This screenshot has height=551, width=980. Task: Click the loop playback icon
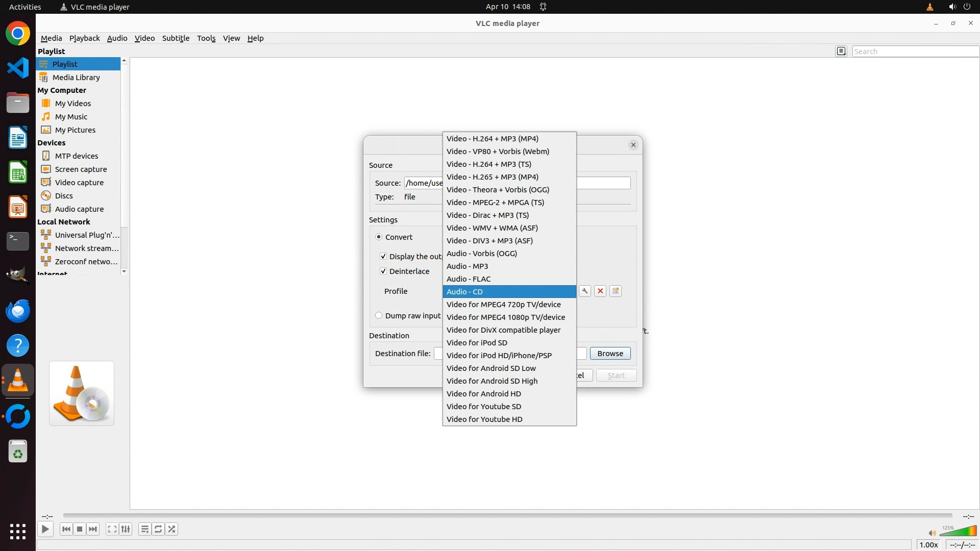(x=158, y=529)
